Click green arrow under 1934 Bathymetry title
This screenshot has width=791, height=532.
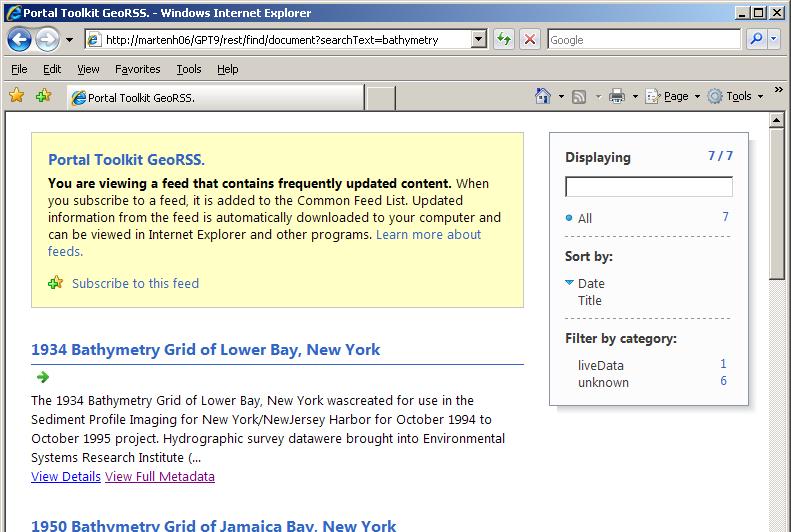43,377
